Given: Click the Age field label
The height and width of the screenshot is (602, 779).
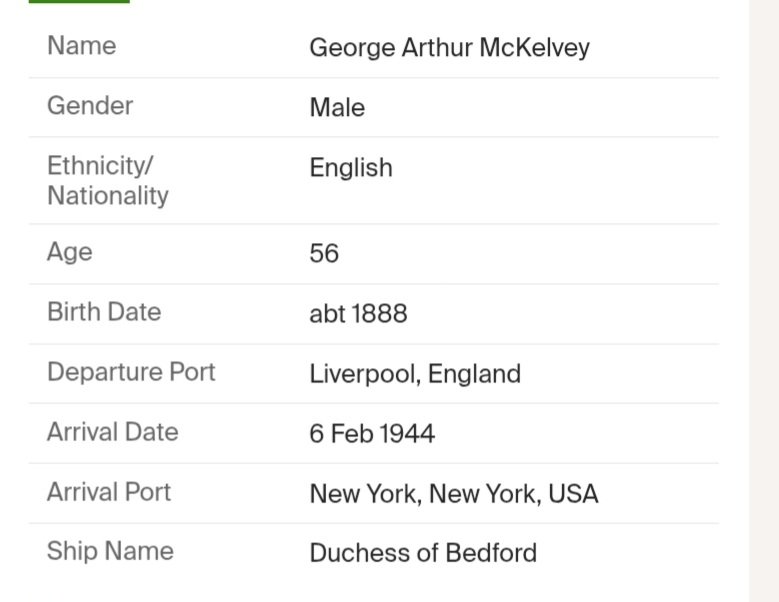Looking at the screenshot, I should tap(69, 252).
